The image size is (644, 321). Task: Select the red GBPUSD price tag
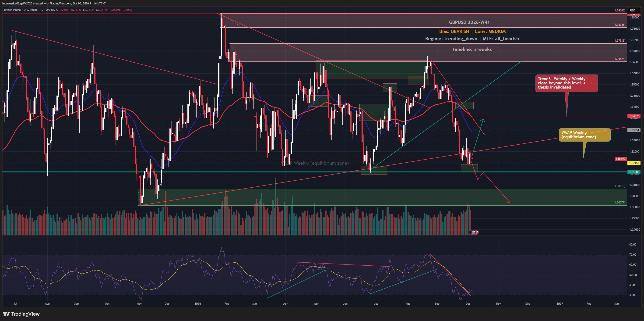[621, 159]
